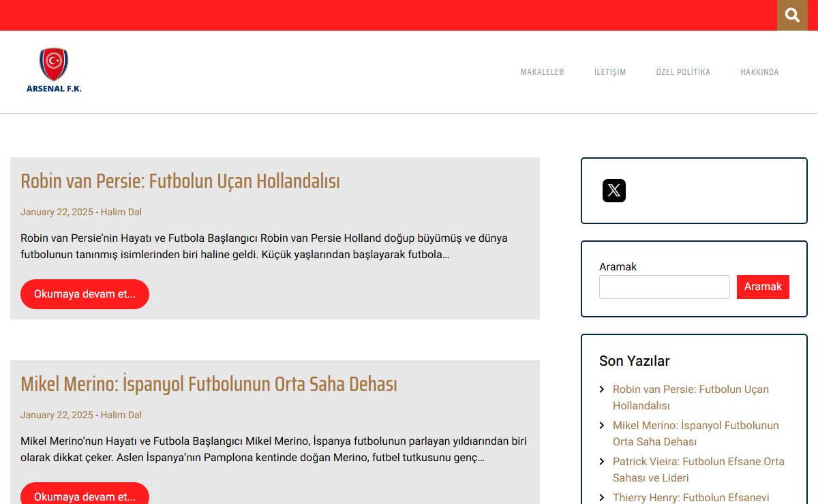
Task: Go to the İletişim page
Action: click(x=610, y=72)
